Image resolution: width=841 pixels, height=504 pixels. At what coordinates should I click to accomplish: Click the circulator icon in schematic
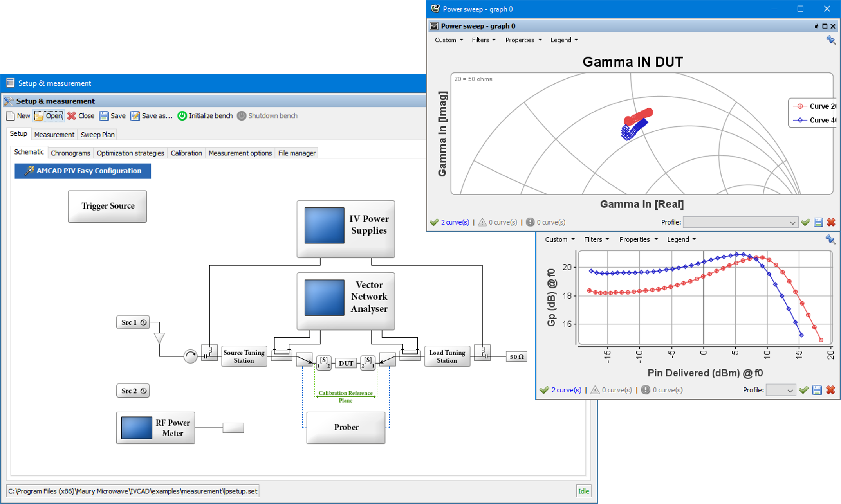click(x=190, y=356)
